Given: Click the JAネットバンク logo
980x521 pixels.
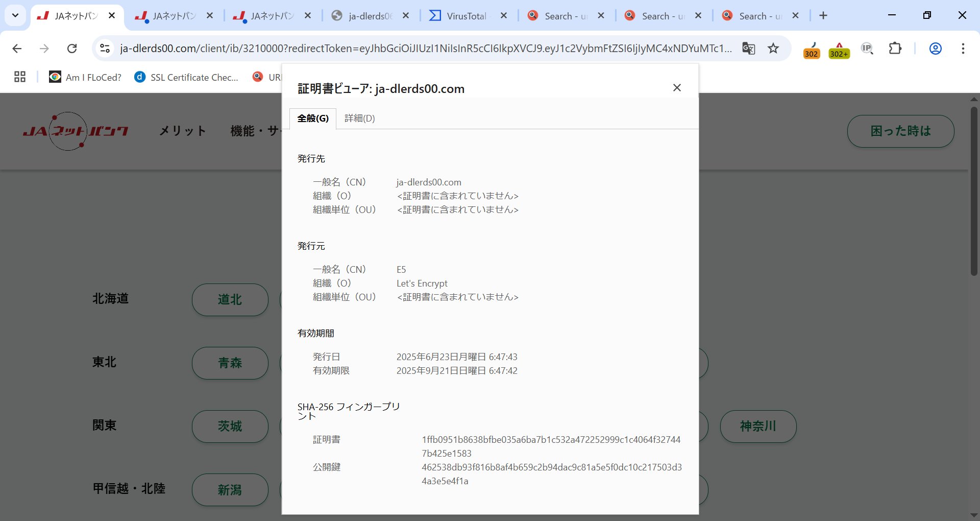Looking at the screenshot, I should [x=76, y=131].
